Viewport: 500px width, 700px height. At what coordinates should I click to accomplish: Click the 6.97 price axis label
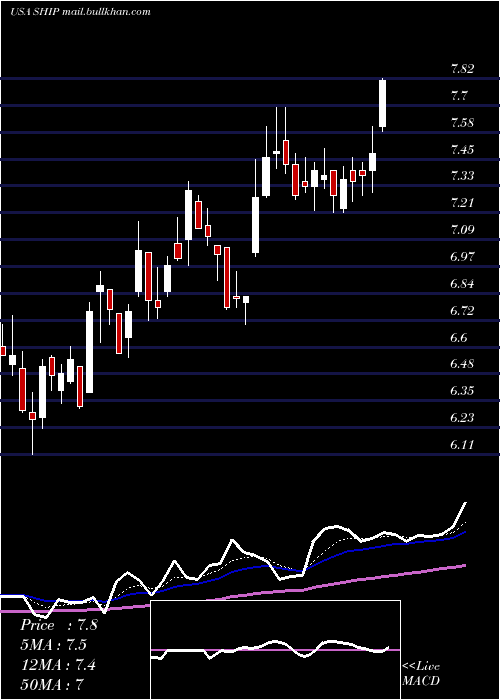462,257
